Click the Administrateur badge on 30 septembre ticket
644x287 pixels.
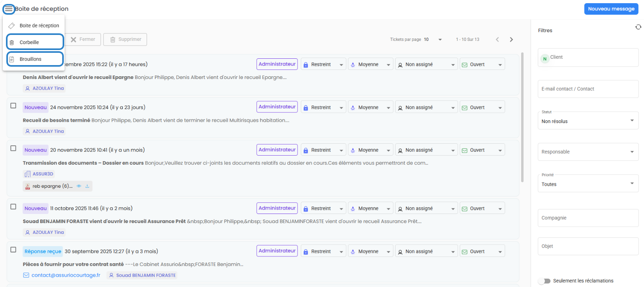click(277, 251)
